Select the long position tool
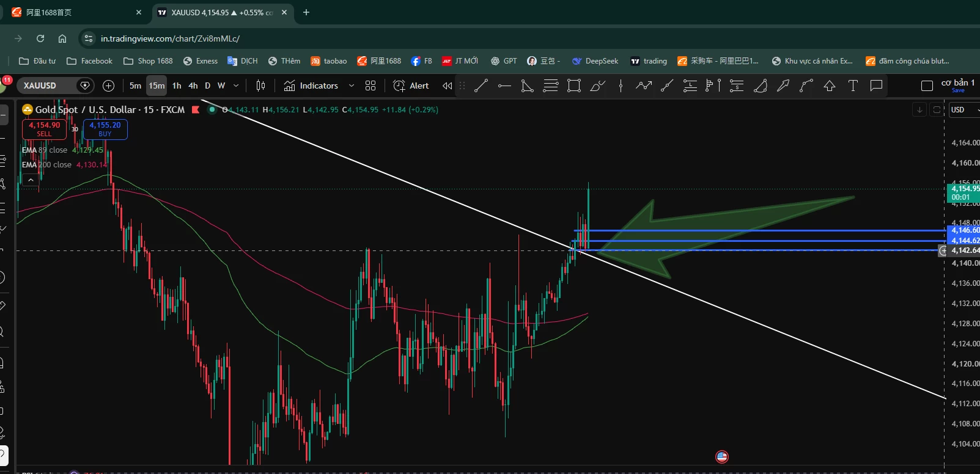 pyautogui.click(x=690, y=86)
